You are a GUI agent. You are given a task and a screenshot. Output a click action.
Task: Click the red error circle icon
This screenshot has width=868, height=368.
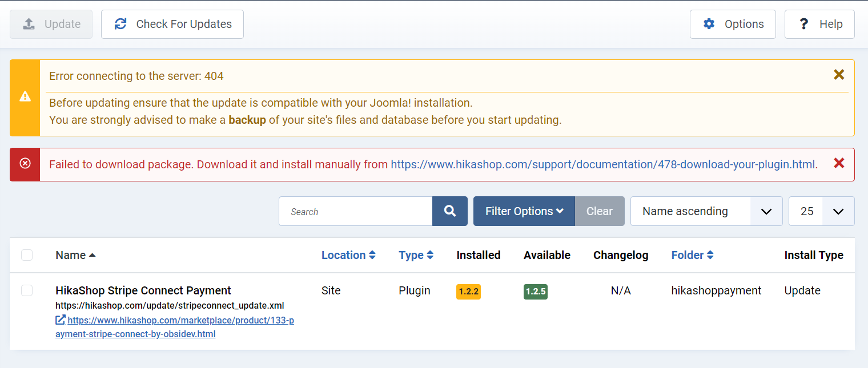pyautogui.click(x=25, y=164)
